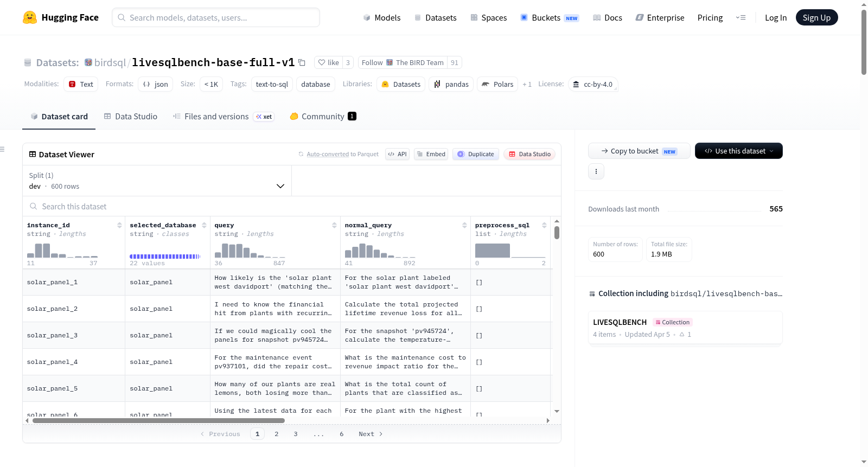Open the more options three-dot button

[596, 171]
